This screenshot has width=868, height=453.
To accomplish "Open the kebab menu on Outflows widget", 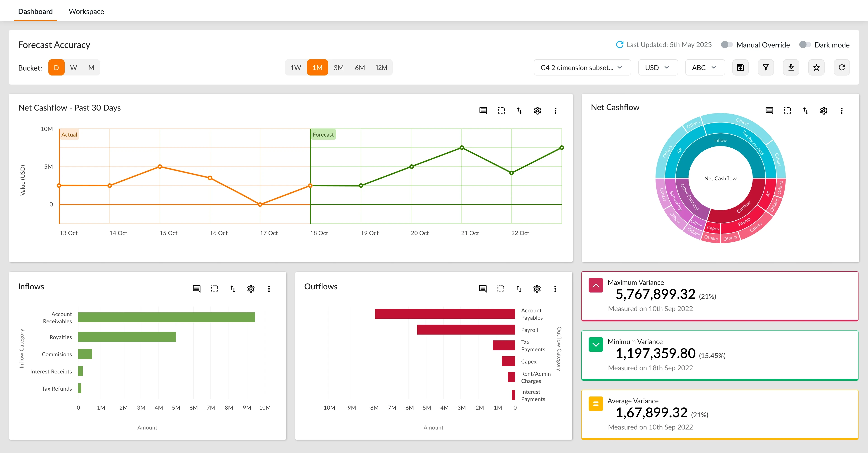I will click(555, 289).
